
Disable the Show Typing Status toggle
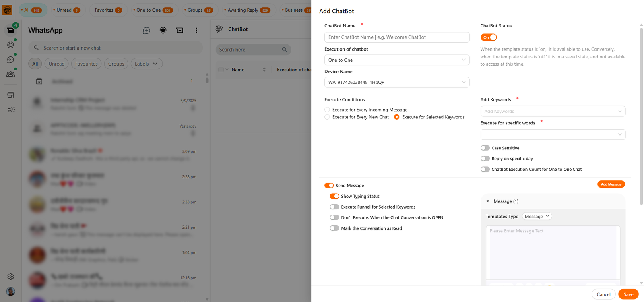tap(334, 197)
